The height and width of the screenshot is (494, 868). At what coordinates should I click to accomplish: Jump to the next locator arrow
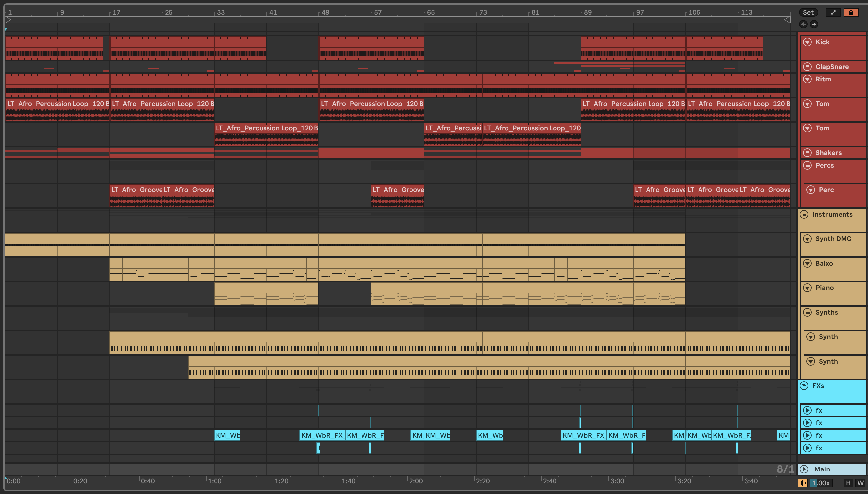pyautogui.click(x=814, y=24)
